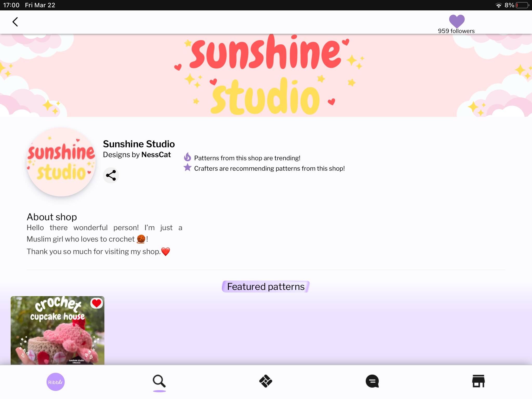Unlike the cupcake house pattern heart
532x399 pixels.
97,303
